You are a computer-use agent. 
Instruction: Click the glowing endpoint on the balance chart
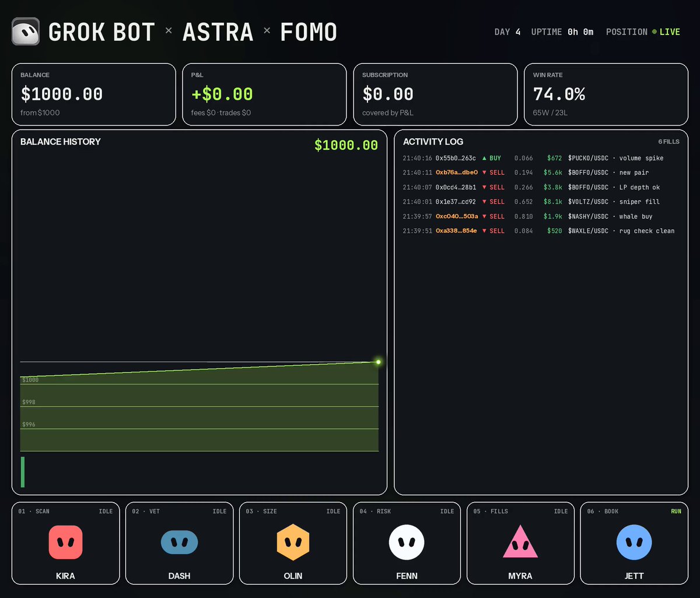point(378,362)
